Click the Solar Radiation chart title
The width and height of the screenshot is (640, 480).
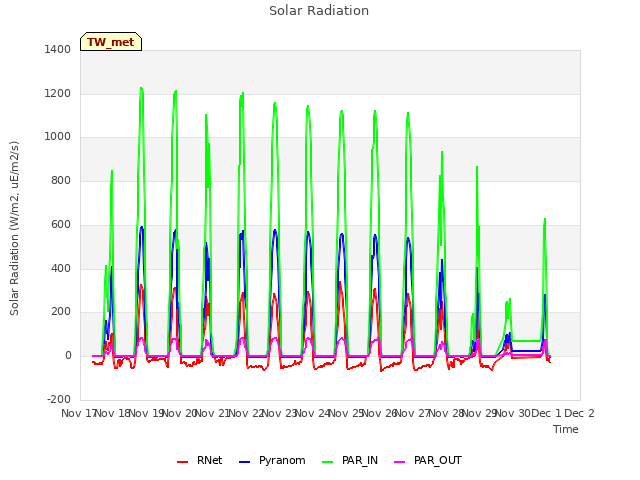[319, 11]
